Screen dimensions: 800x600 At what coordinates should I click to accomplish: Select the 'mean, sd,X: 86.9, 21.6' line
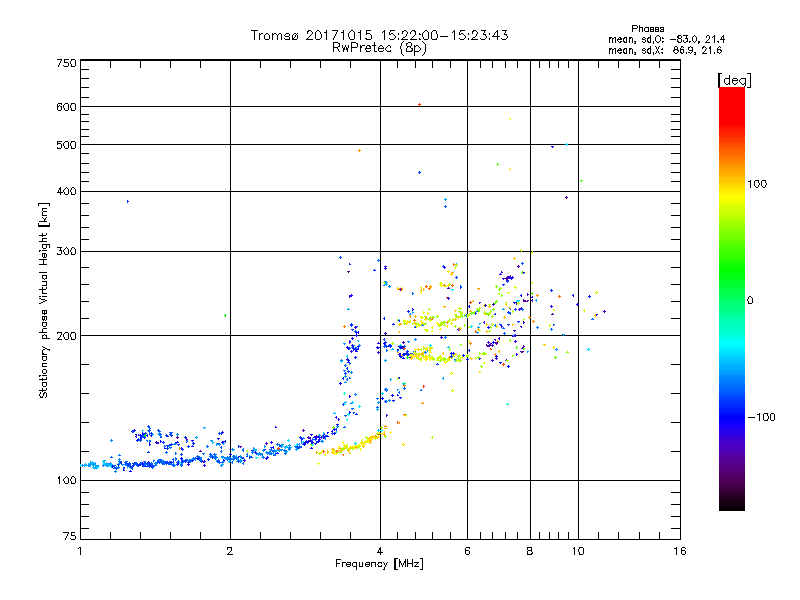665,50
